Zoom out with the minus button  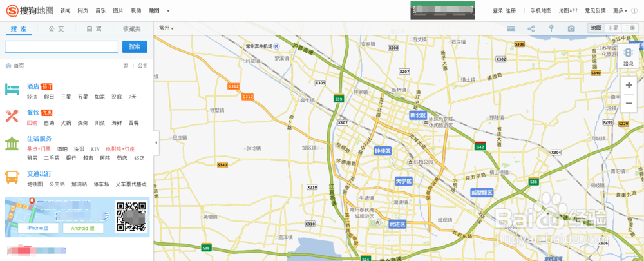(x=629, y=103)
